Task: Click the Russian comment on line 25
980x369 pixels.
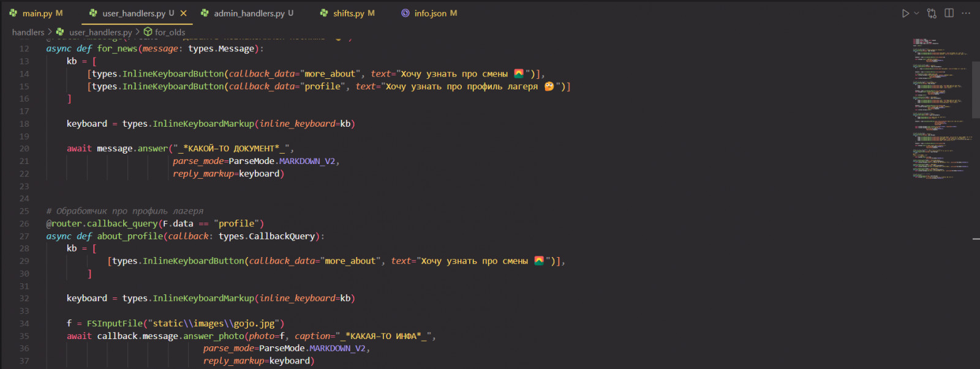Action: (x=125, y=211)
